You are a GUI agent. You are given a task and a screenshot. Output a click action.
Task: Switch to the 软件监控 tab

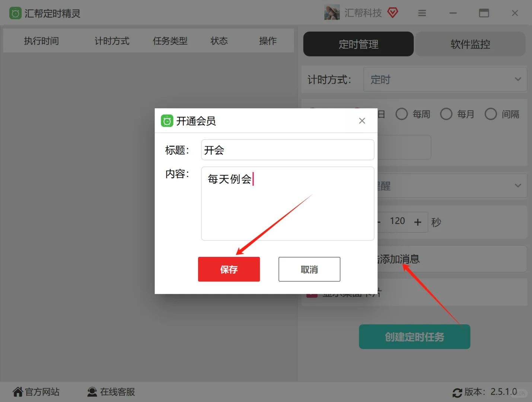click(470, 44)
